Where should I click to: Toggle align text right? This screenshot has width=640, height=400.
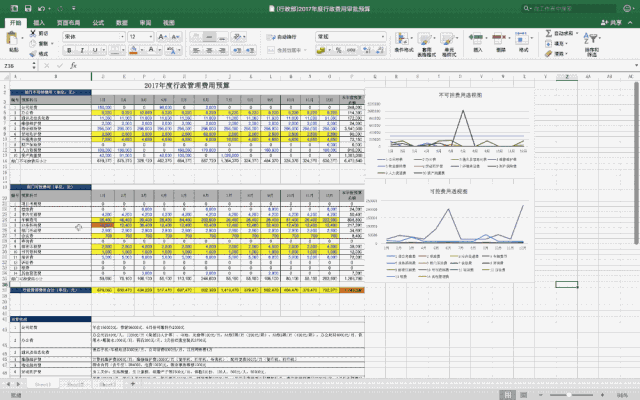pos(222,50)
